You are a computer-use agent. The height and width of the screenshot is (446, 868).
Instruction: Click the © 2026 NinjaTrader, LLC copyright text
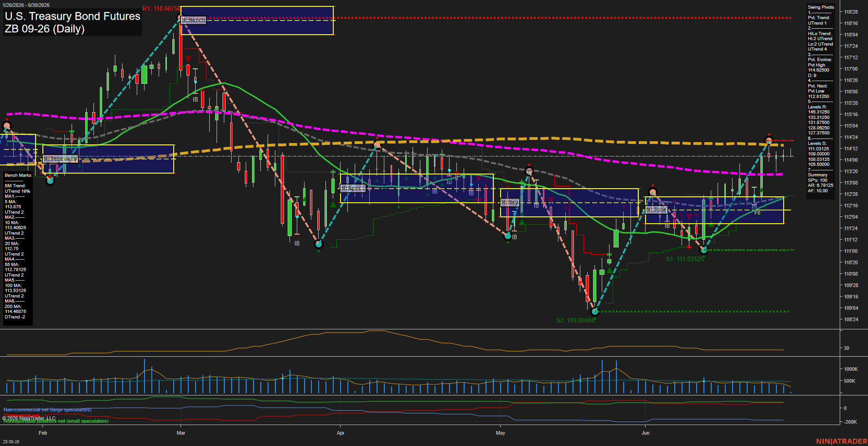[x=29, y=418]
